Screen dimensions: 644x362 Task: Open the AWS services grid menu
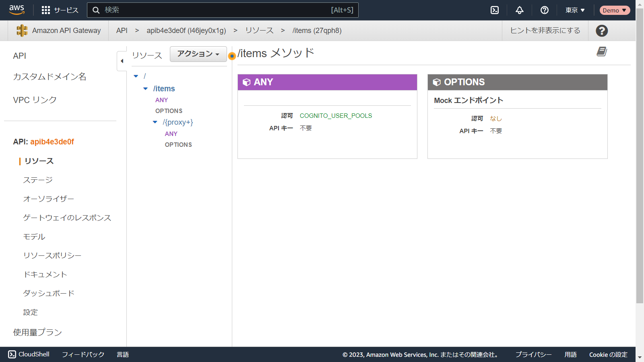click(46, 10)
